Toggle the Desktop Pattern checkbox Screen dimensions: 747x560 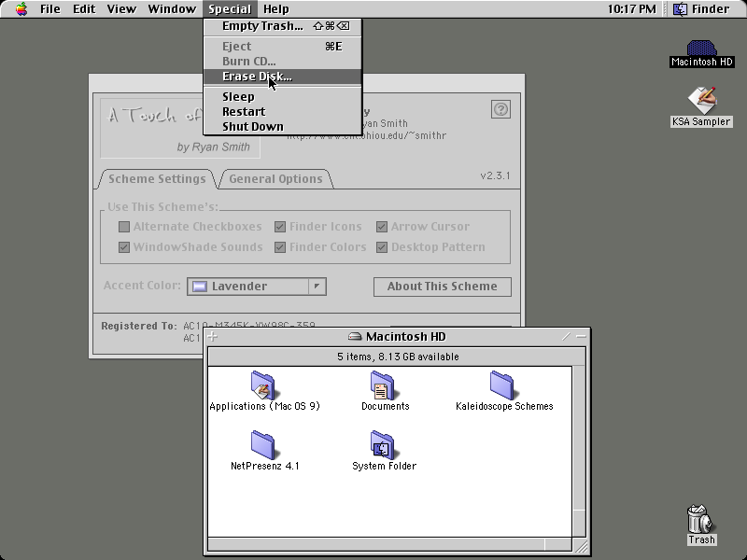(382, 247)
